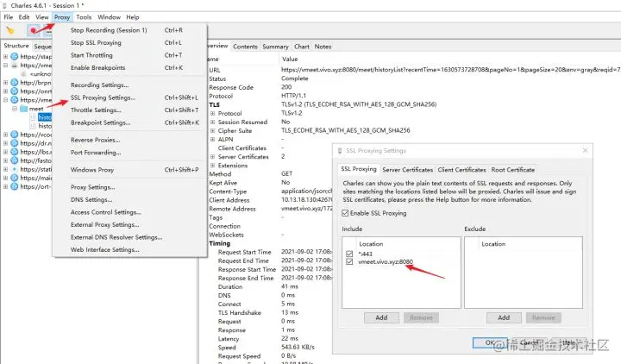This screenshot has height=364, width=621.
Task: Click the icon beside https://stati host
Action: [15, 169]
